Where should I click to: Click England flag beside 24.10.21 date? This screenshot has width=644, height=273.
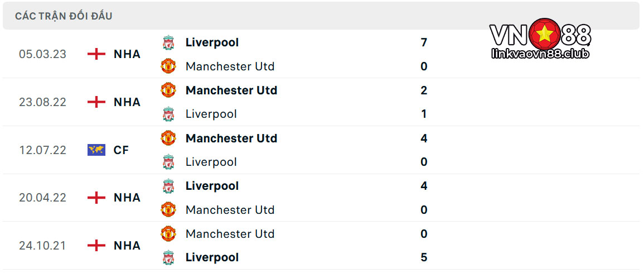pyautogui.click(x=96, y=246)
